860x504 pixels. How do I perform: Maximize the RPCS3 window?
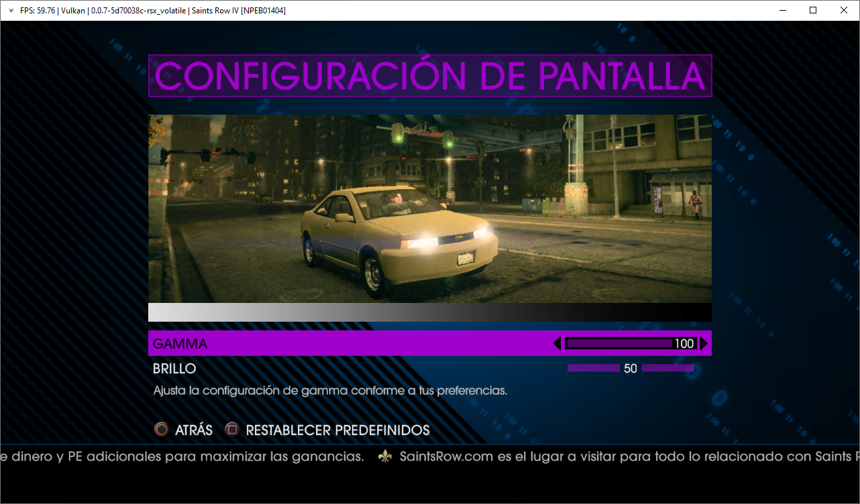813,10
